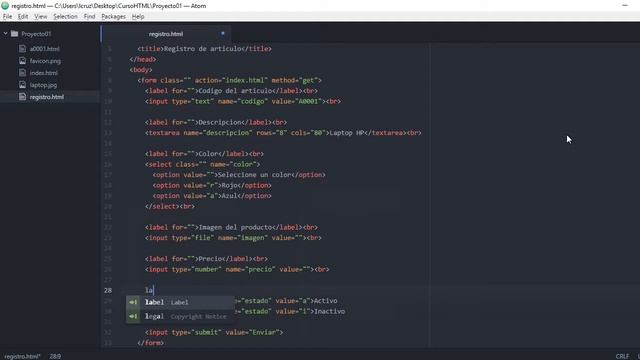The image size is (640, 360).
Task: Click the Seleccione un color option line
Action: pyautogui.click(x=239, y=175)
